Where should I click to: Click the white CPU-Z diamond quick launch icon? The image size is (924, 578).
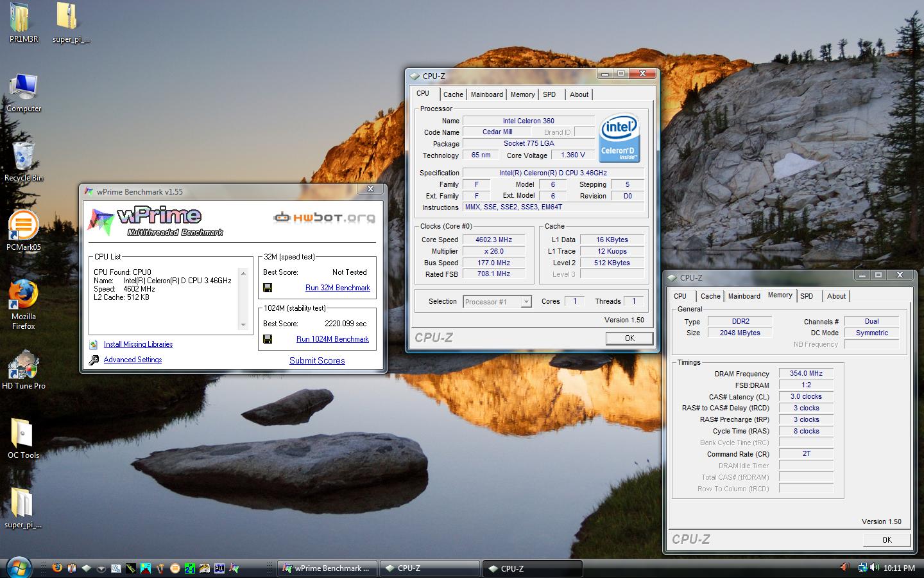coord(86,568)
